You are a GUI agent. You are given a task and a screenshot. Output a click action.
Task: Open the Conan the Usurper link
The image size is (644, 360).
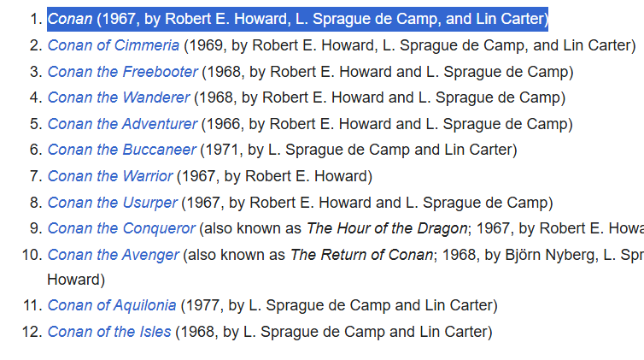point(112,204)
